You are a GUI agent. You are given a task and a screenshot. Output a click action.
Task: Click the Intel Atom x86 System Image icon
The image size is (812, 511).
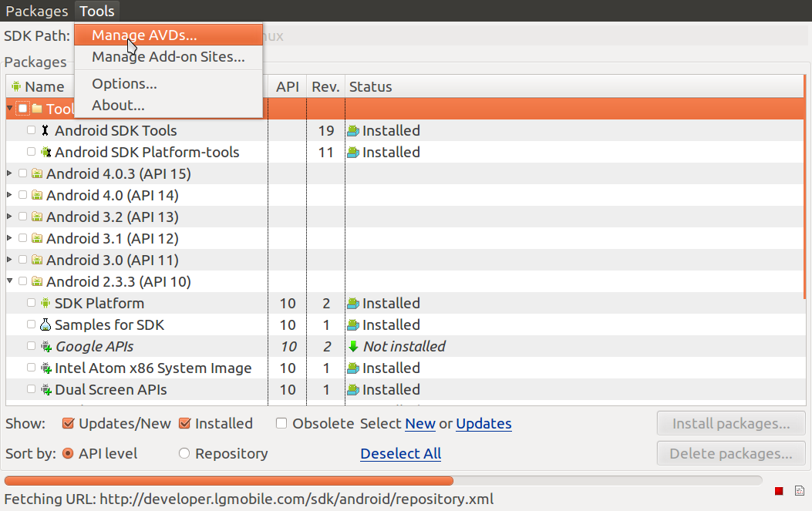[x=46, y=368]
